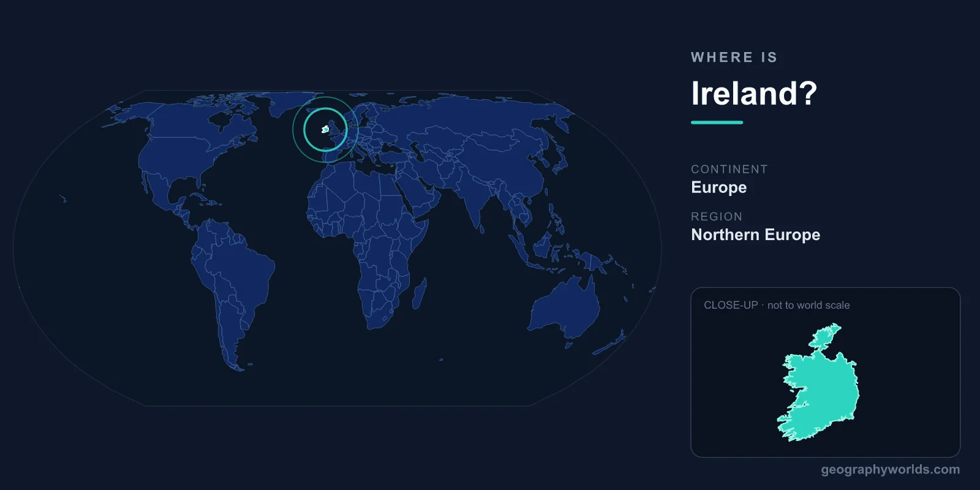Click Australia on the world map
980x490 pixels.
tap(565, 309)
